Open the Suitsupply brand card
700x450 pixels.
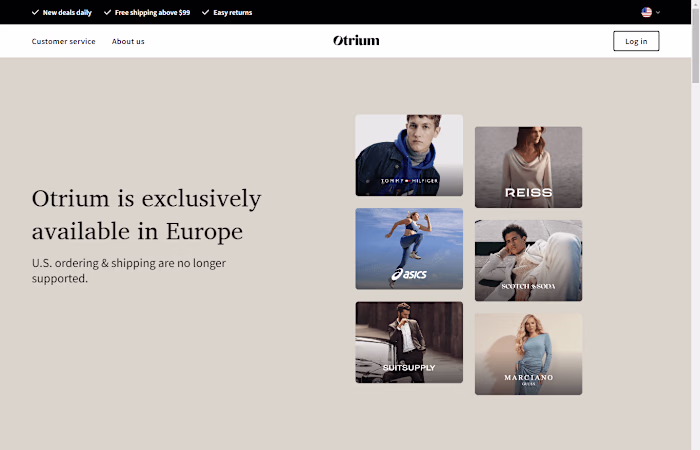tap(409, 342)
